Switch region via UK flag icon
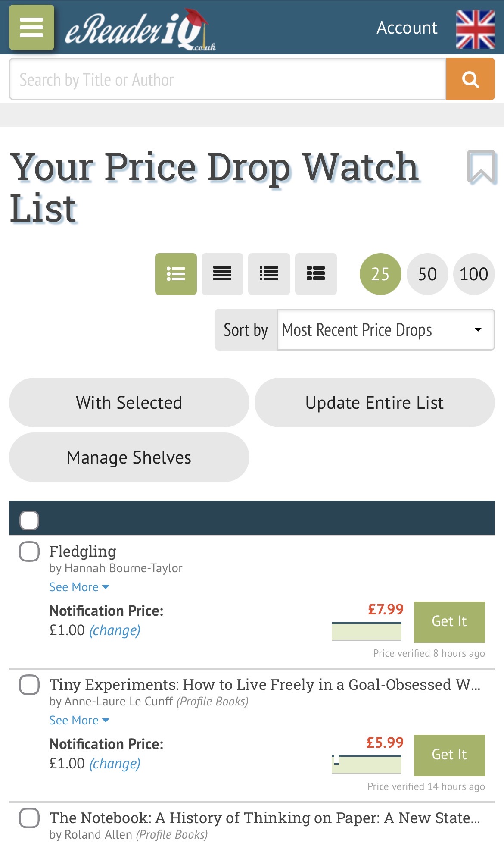504x846 pixels. (475, 29)
